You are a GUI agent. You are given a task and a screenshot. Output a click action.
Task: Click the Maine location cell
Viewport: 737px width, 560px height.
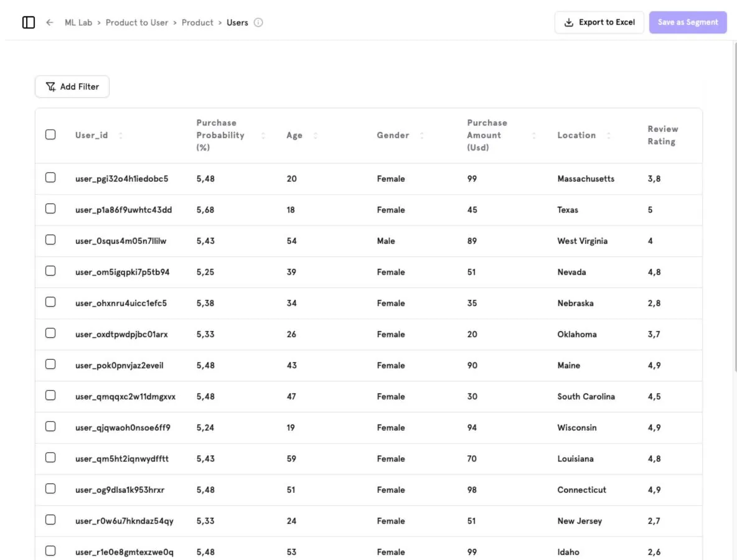tap(569, 365)
